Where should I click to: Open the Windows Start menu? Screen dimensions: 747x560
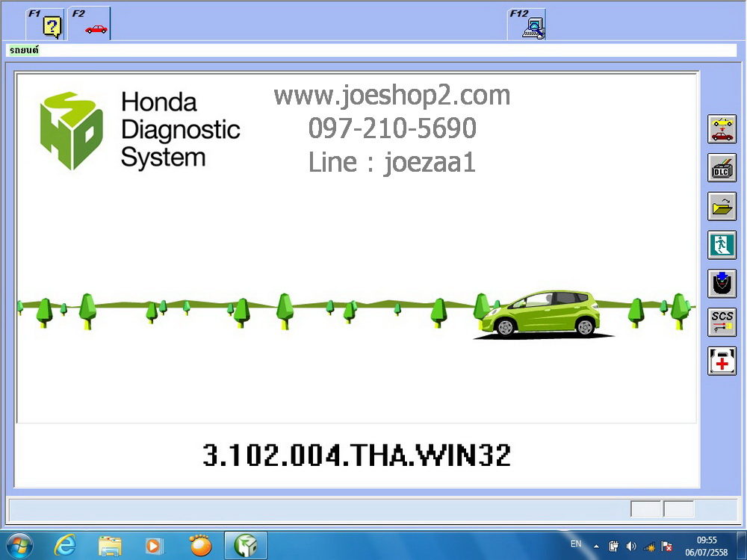19,546
